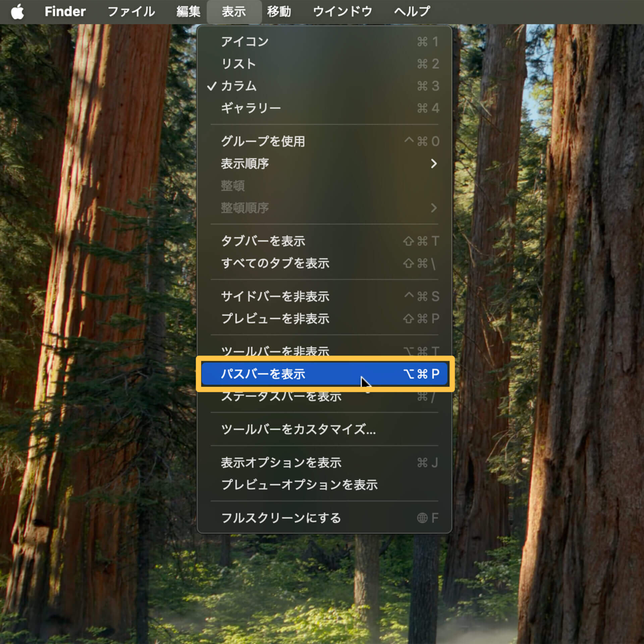Open ツールバーをカスタマイズ… dialog

[324, 429]
